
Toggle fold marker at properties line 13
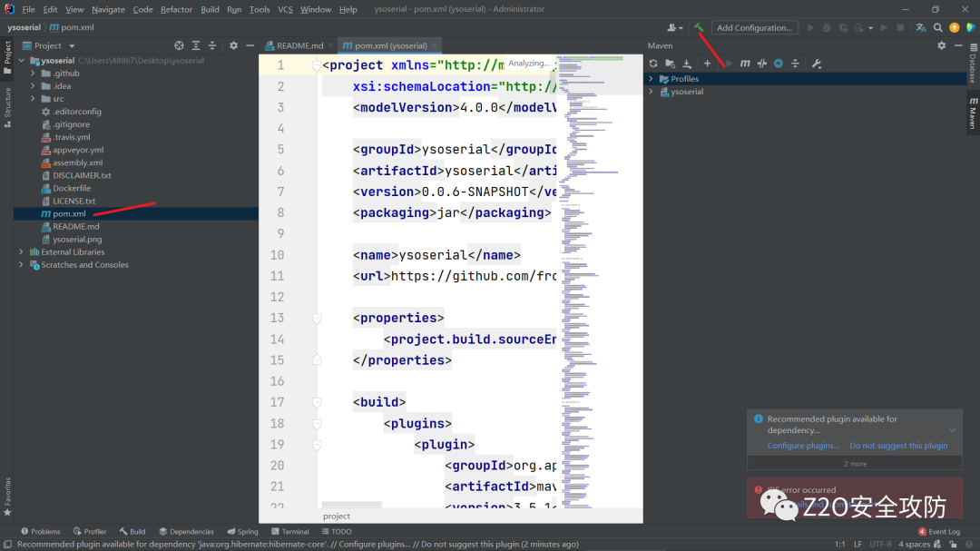pos(317,319)
